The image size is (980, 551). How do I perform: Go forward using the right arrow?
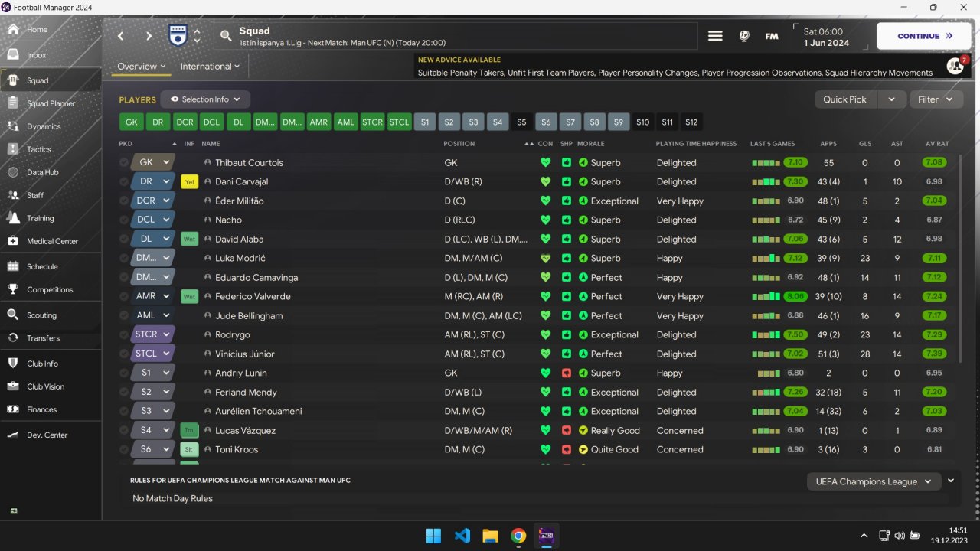(x=149, y=36)
